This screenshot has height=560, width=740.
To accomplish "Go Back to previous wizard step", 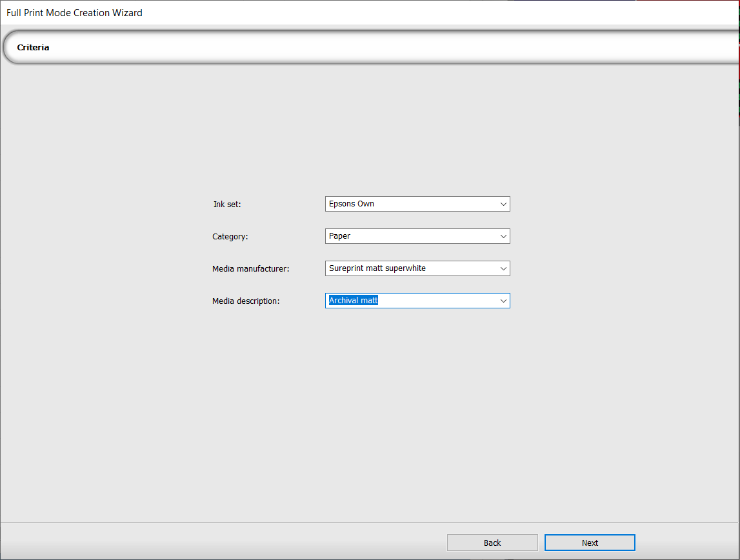I will [492, 543].
